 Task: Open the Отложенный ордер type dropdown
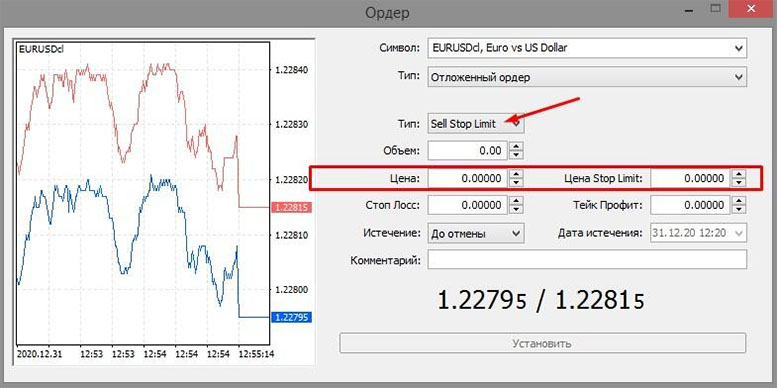pyautogui.click(x=587, y=77)
